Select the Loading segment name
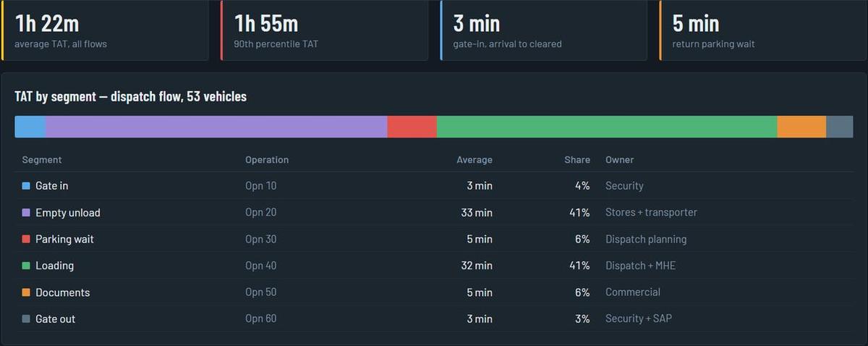This screenshot has width=868, height=346. pos(55,266)
